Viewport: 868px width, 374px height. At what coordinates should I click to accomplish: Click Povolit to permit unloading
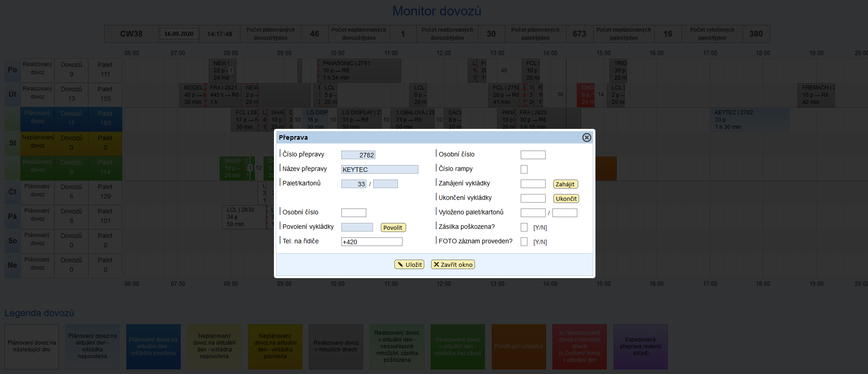pyautogui.click(x=393, y=227)
